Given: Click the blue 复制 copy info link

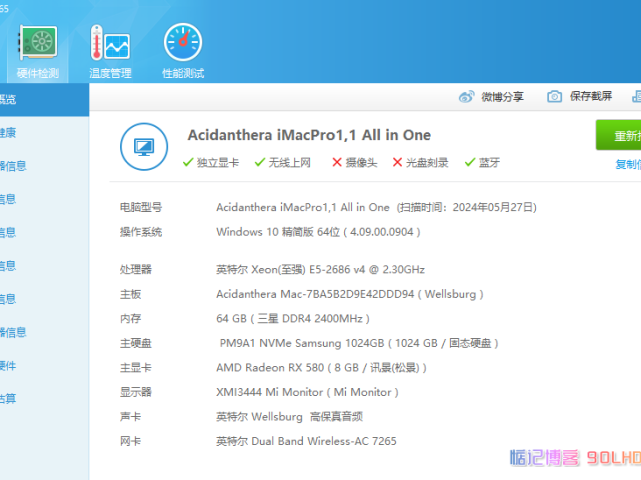Looking at the screenshot, I should point(628,164).
